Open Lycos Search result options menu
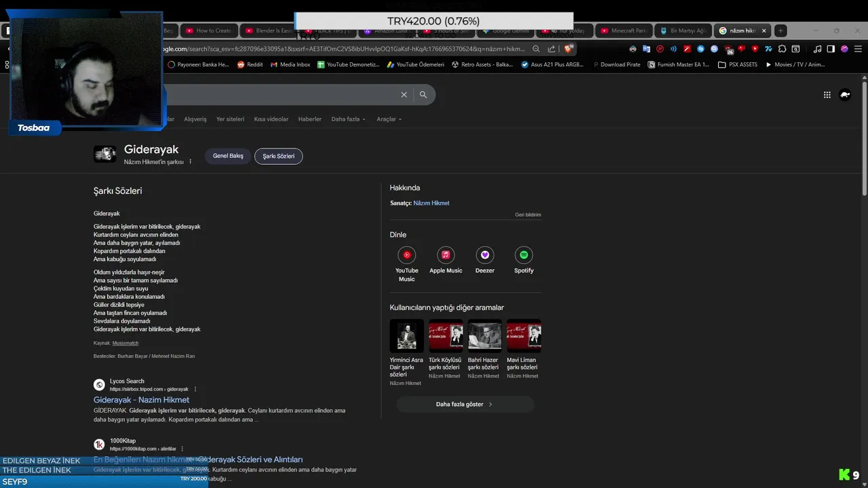 (x=195, y=389)
